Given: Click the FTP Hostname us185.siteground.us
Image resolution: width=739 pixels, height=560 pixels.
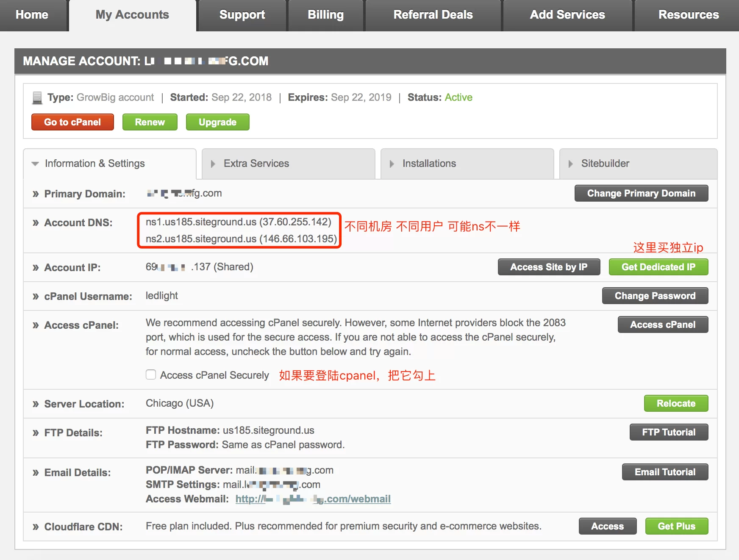Looking at the screenshot, I should pyautogui.click(x=269, y=430).
